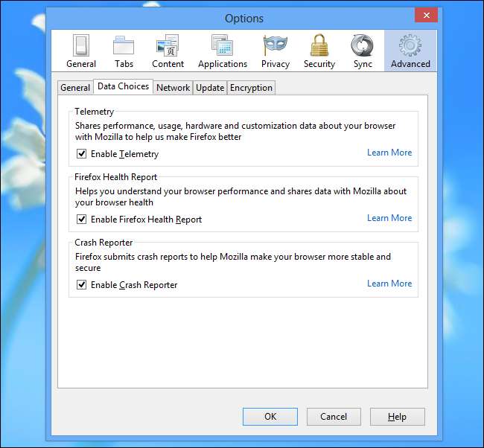Disable the Enable Crash Reporter checkbox
Image resolution: width=484 pixels, height=448 pixels.
[82, 285]
